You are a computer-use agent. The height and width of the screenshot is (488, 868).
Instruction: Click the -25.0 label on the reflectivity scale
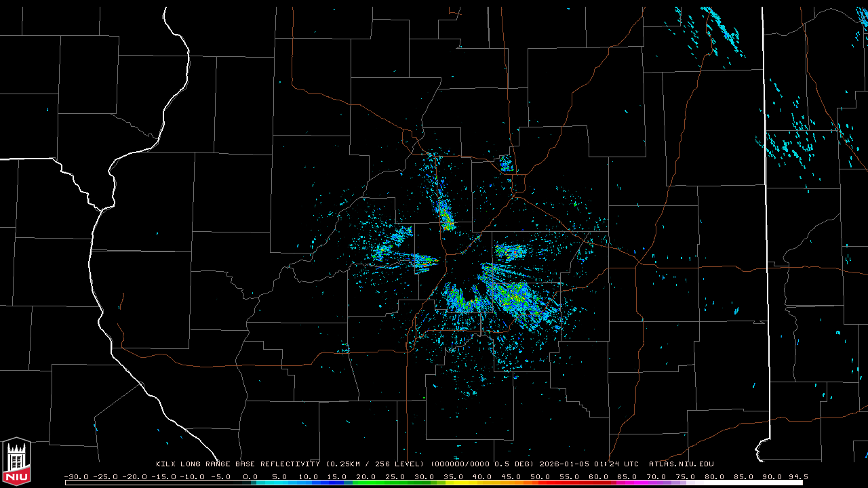click(x=104, y=476)
